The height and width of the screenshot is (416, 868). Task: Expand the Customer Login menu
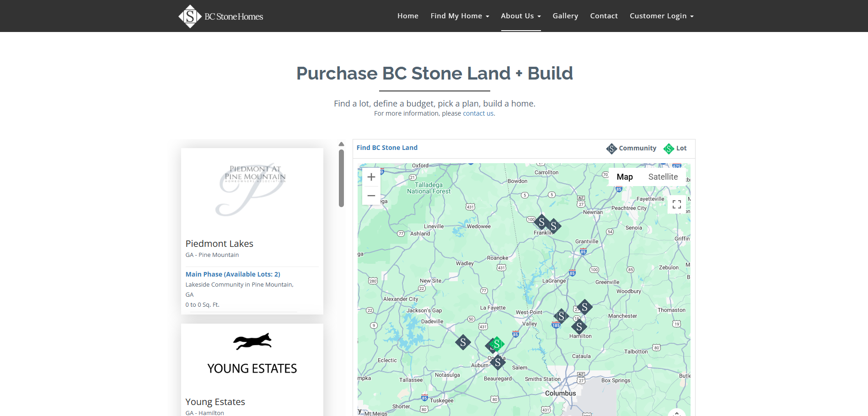point(661,16)
